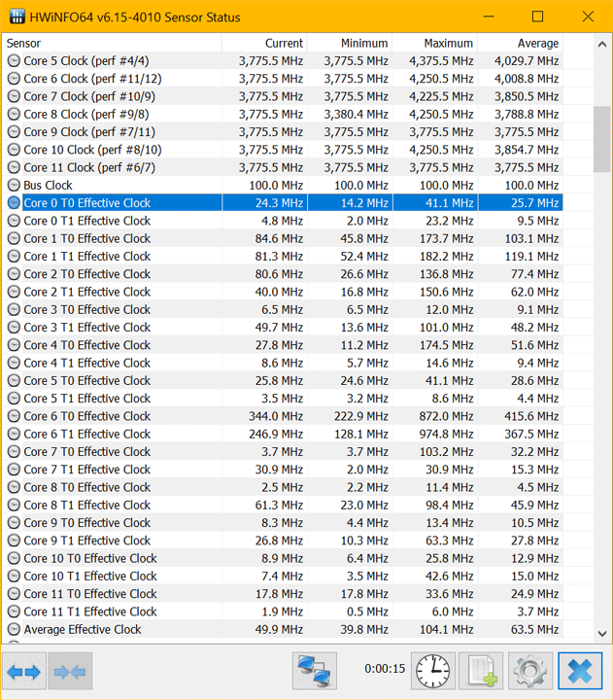Click clock icon of Core 4 T0 Effective Clock
The height and width of the screenshot is (700, 613).
[15, 344]
